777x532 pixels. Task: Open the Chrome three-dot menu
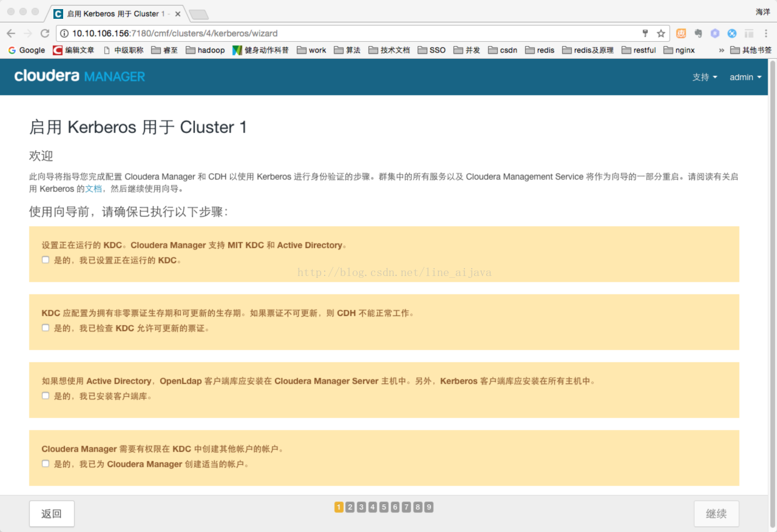point(765,33)
